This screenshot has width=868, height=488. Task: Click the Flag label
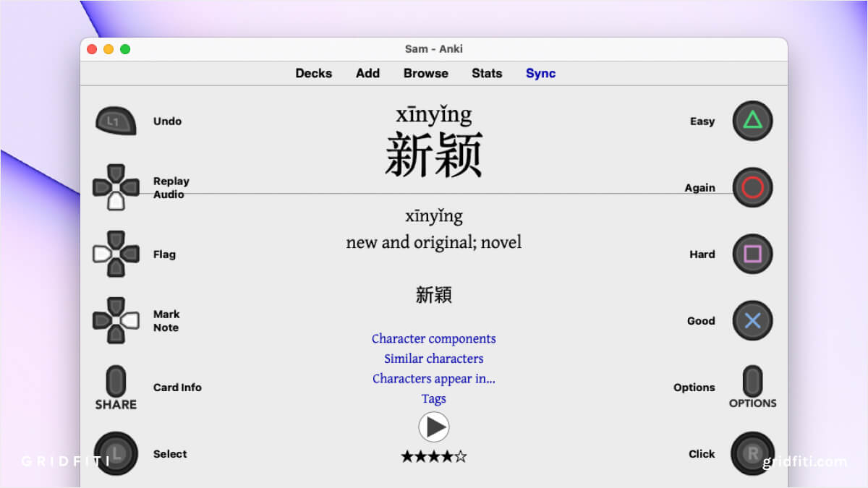pyautogui.click(x=164, y=254)
